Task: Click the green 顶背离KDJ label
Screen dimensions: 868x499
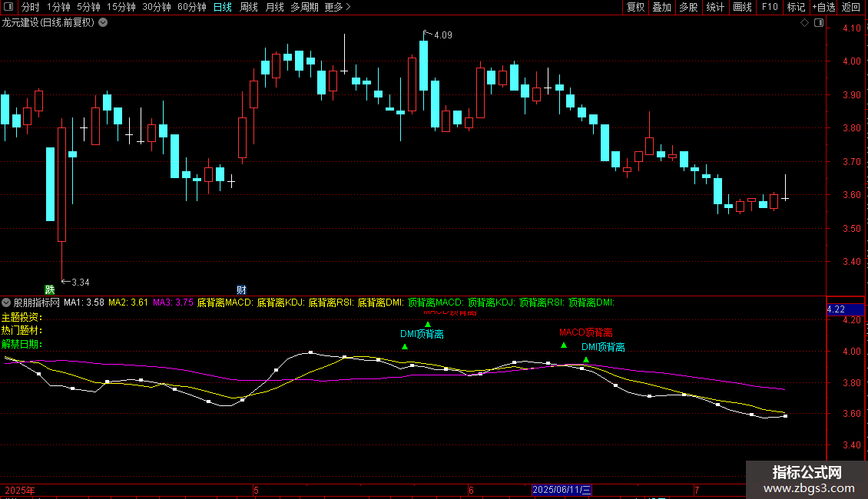Action: click(492, 302)
